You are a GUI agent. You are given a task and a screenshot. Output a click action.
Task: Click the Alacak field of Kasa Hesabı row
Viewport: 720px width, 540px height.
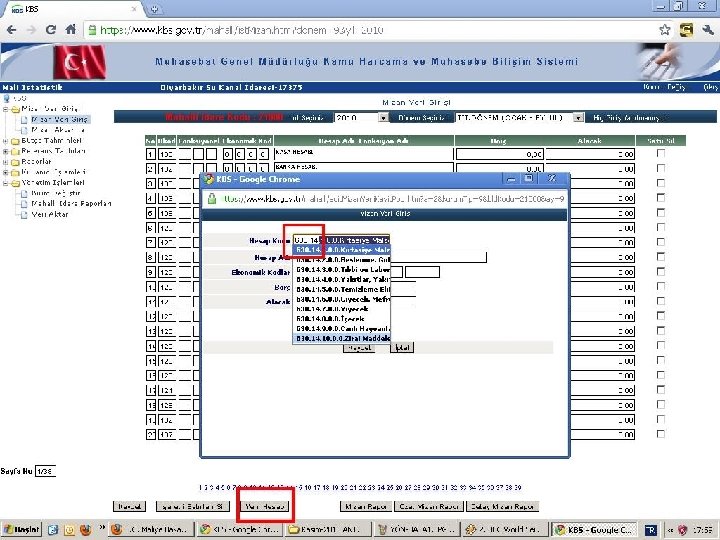[591, 154]
